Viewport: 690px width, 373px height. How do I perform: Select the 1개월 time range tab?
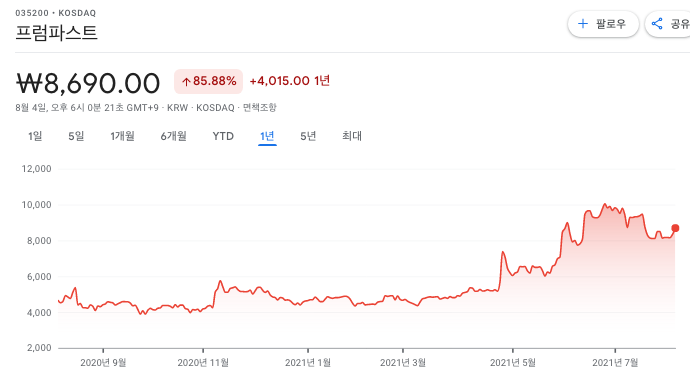tap(122, 136)
